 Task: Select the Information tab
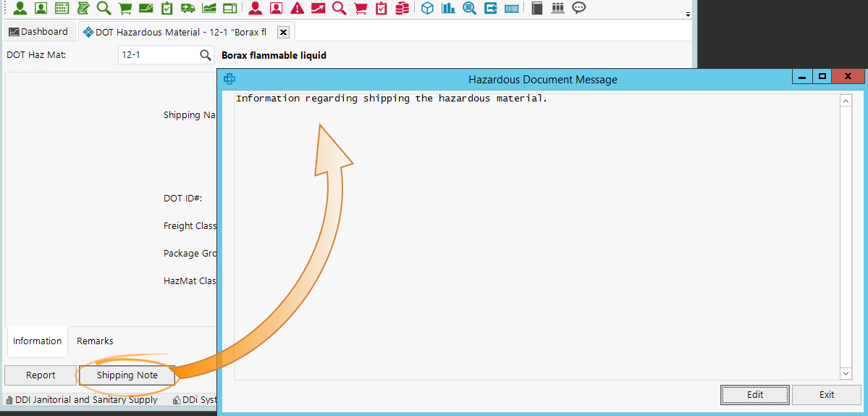37,341
